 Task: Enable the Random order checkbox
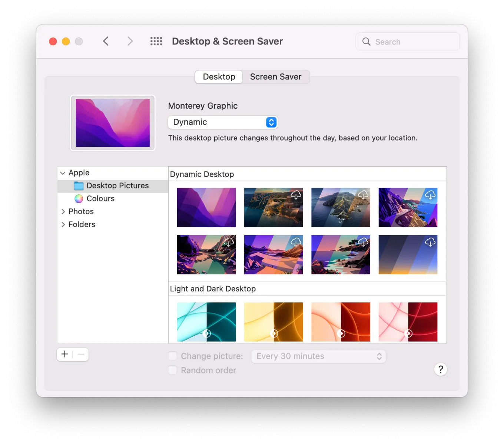click(172, 370)
